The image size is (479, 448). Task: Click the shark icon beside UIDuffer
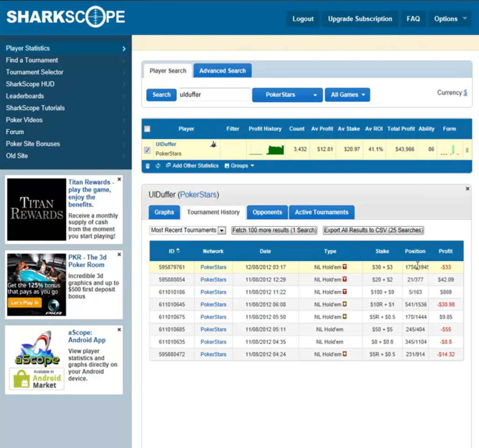(213, 144)
